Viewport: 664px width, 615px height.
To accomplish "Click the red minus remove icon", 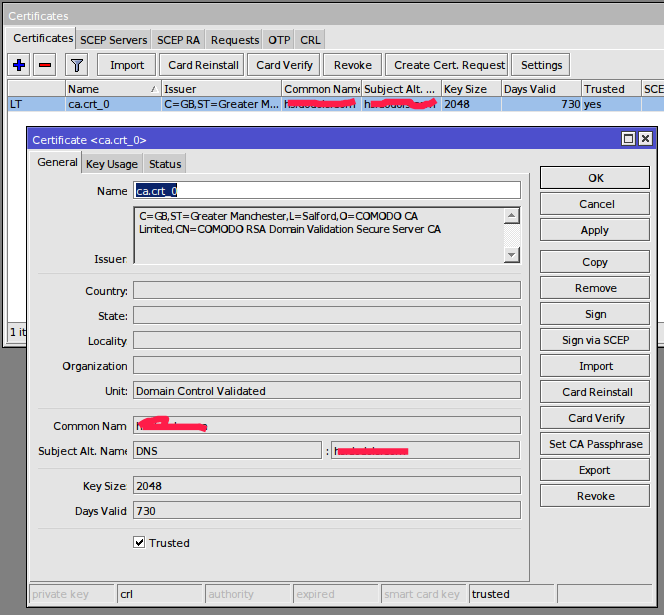I will point(44,65).
